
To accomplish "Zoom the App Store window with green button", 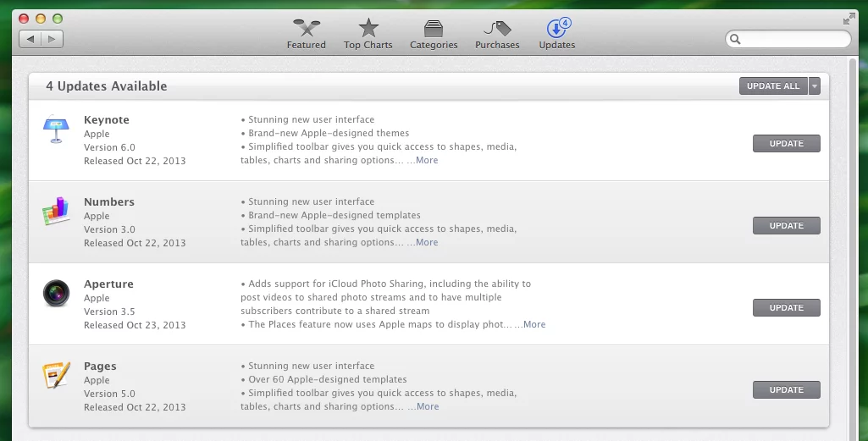I will click(x=58, y=19).
